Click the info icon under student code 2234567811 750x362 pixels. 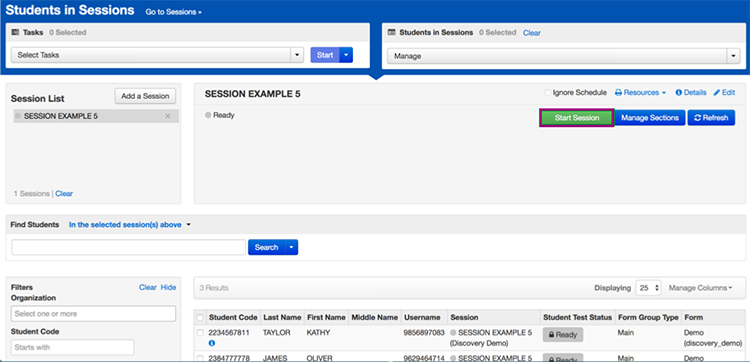pyautogui.click(x=211, y=343)
